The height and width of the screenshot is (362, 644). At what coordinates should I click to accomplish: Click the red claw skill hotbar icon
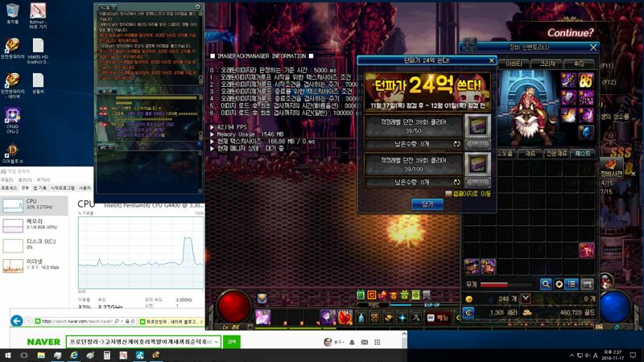[345, 317]
